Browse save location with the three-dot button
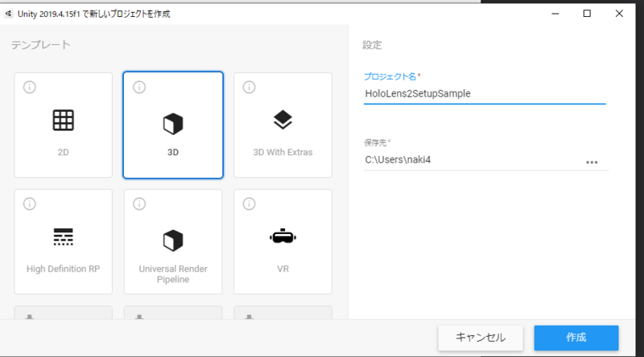This screenshot has height=357, width=644. tap(592, 162)
